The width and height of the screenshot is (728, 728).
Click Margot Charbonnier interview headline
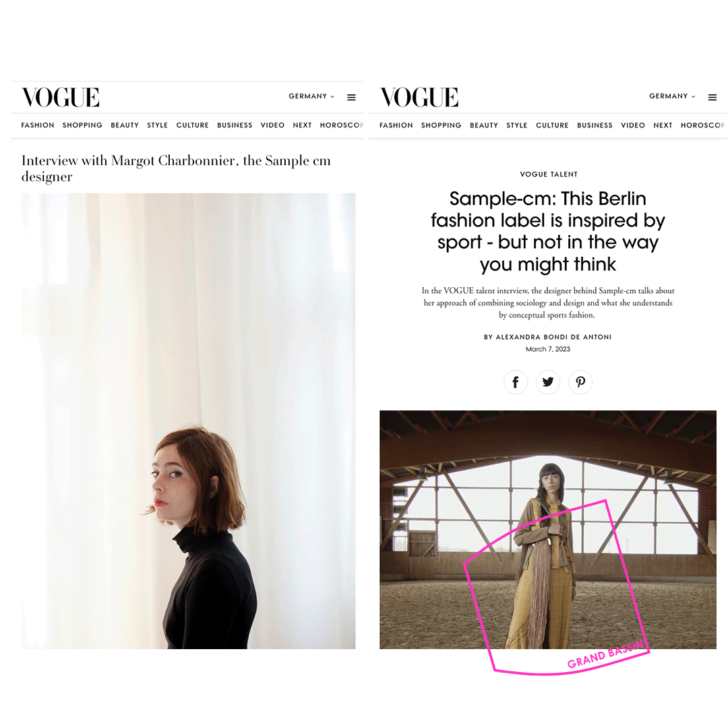coord(176,168)
